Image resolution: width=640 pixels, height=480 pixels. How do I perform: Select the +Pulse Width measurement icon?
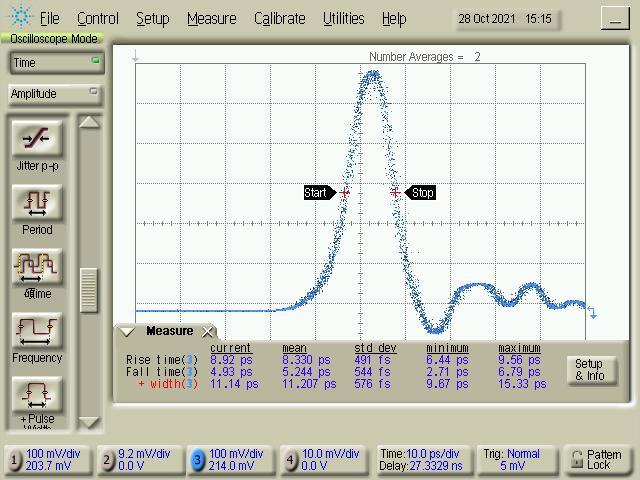click(x=37, y=395)
